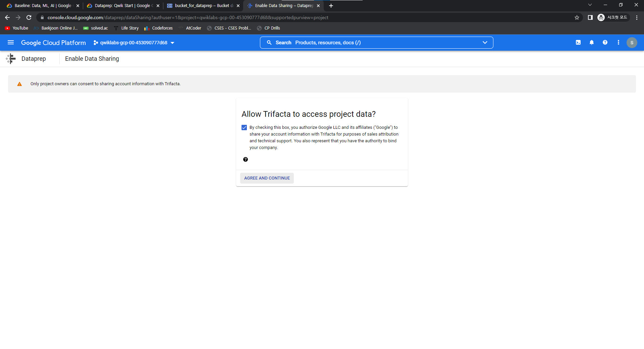Open the Help menu in the header

[x=605, y=43]
